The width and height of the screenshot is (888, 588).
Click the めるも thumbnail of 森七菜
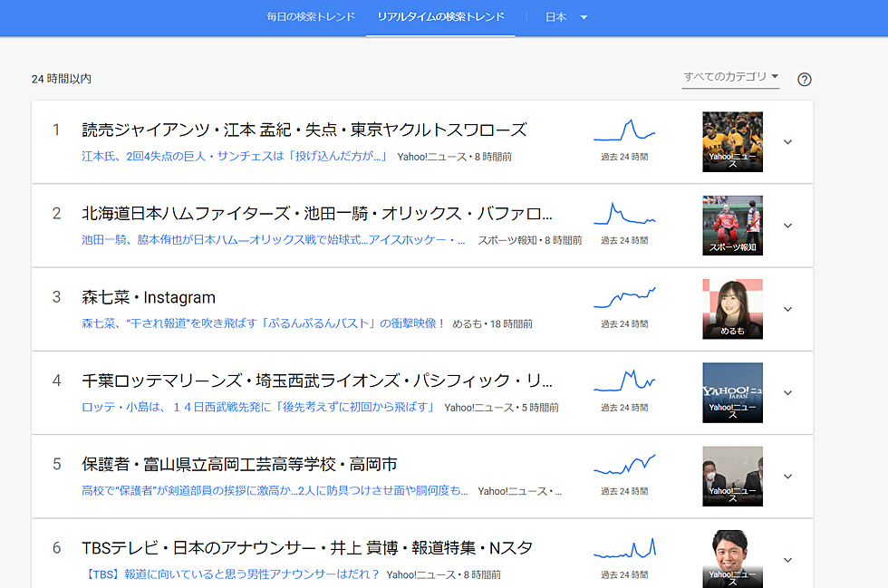coord(732,309)
